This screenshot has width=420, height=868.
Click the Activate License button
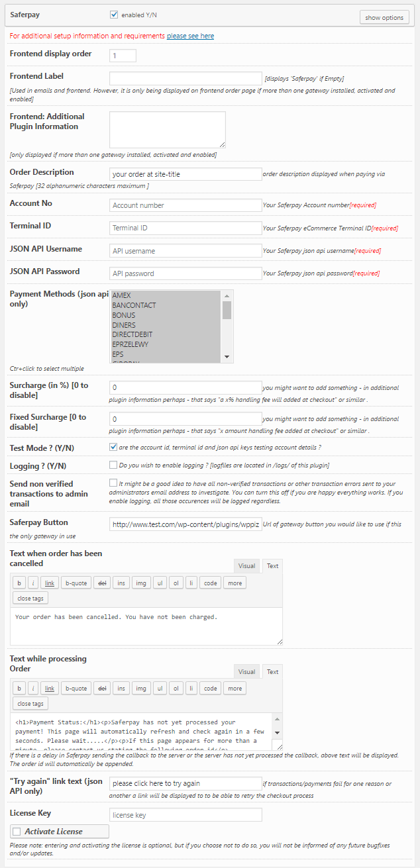(60, 832)
